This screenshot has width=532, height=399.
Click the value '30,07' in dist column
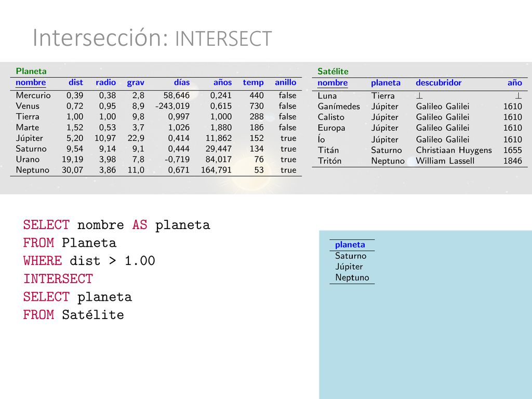pyautogui.click(x=72, y=170)
